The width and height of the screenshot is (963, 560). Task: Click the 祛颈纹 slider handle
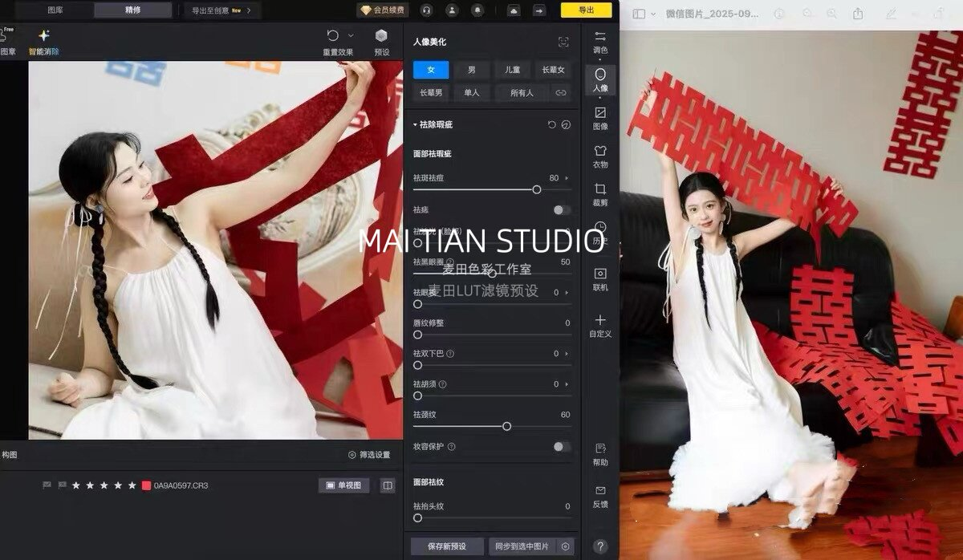click(x=506, y=427)
